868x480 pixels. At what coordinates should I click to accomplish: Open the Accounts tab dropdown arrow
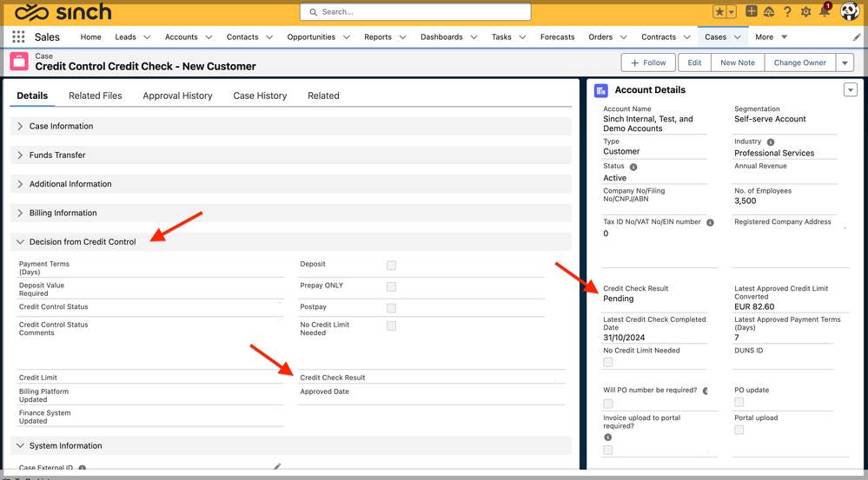click(209, 37)
